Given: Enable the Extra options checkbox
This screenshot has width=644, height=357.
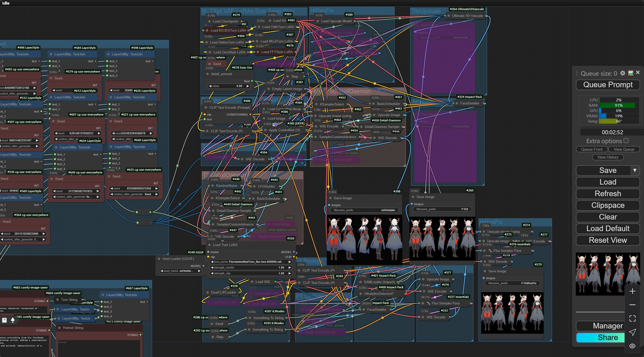Looking at the screenshot, I should (x=626, y=141).
